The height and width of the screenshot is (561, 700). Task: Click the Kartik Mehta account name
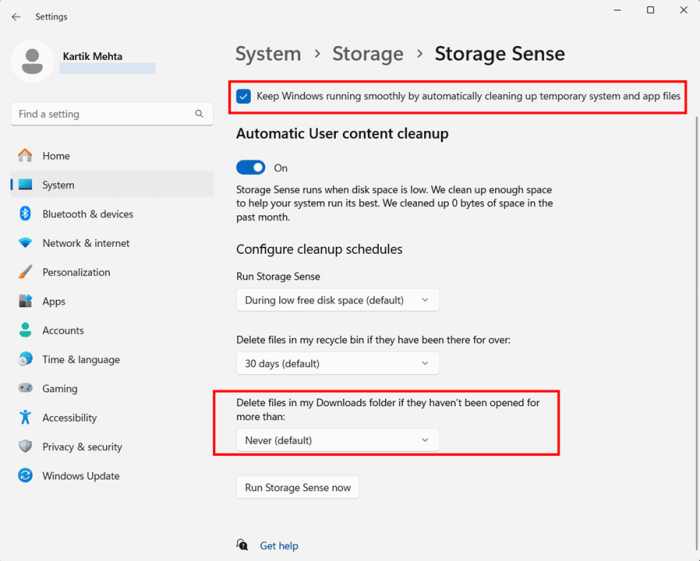[92, 56]
